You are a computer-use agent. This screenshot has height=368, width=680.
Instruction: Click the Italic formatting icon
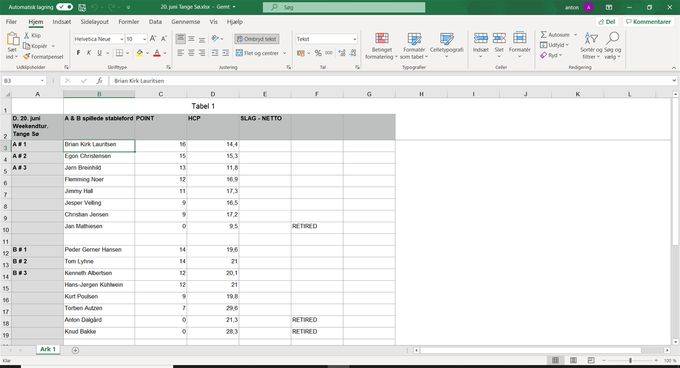tap(88, 53)
